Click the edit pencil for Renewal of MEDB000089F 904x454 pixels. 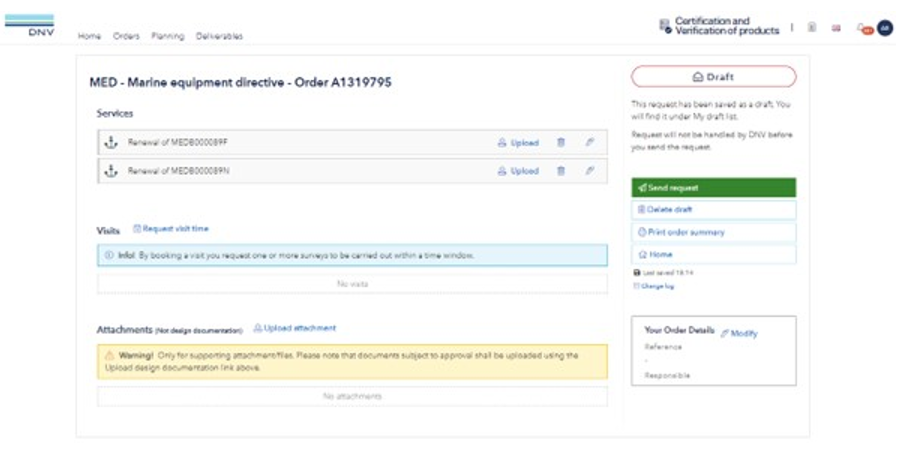point(590,143)
